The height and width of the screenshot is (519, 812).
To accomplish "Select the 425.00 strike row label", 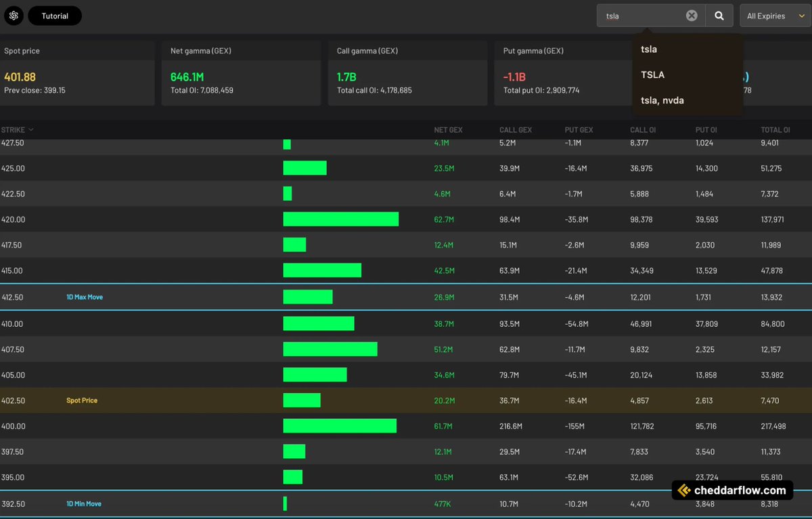I will tap(13, 168).
